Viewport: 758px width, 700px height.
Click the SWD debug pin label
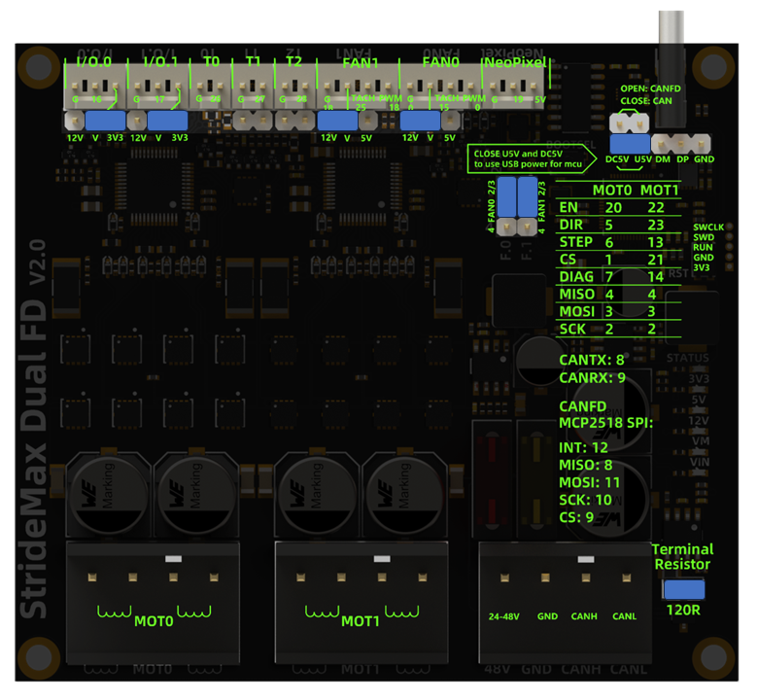(704, 237)
